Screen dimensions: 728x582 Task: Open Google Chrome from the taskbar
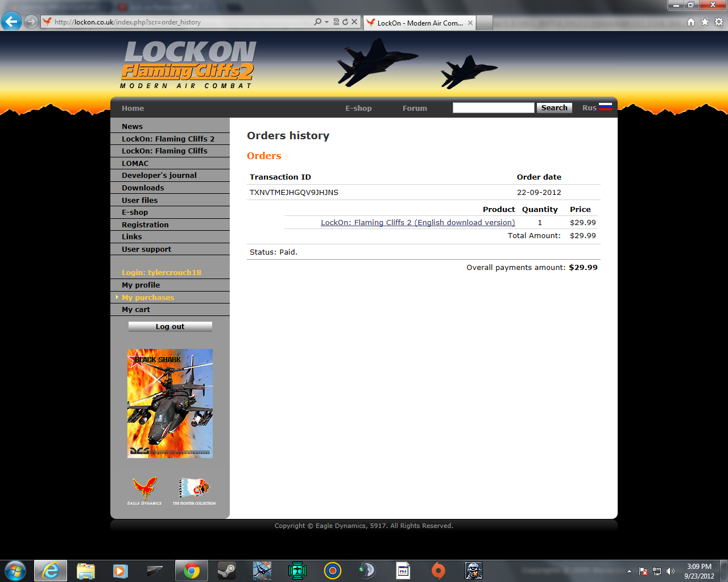tap(192, 570)
